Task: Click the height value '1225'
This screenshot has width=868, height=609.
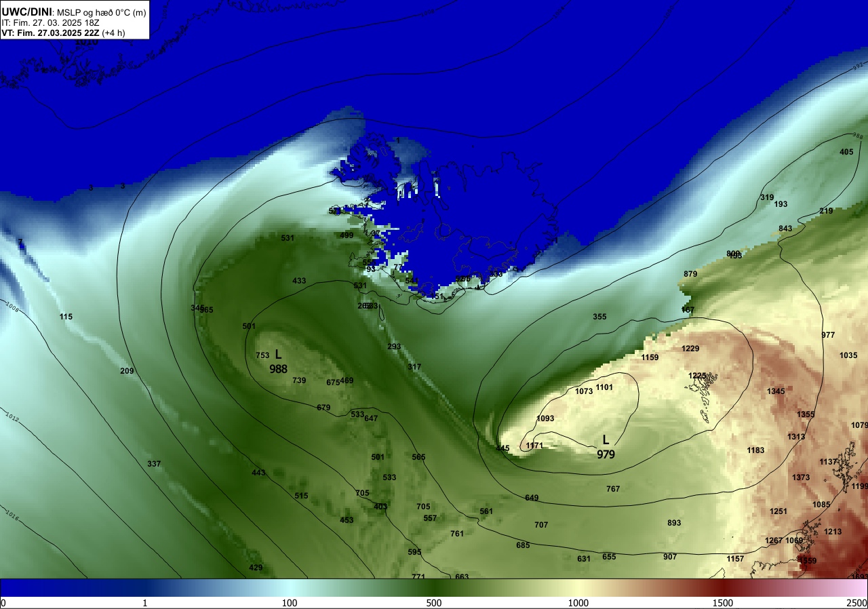Action: pyautogui.click(x=697, y=376)
